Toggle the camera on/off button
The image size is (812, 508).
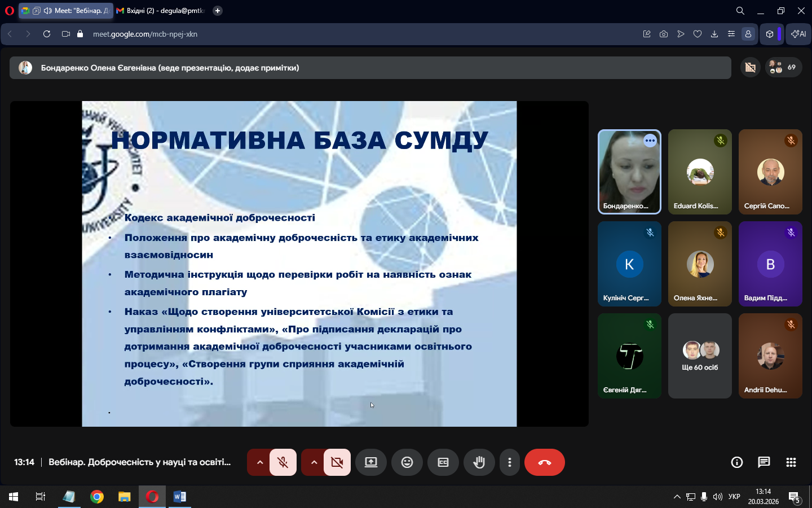click(x=337, y=462)
